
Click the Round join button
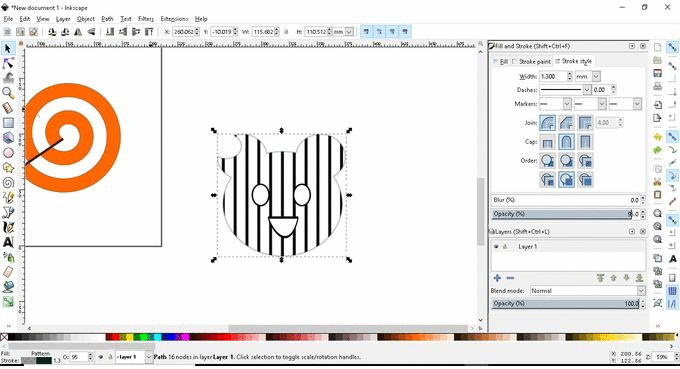point(547,123)
